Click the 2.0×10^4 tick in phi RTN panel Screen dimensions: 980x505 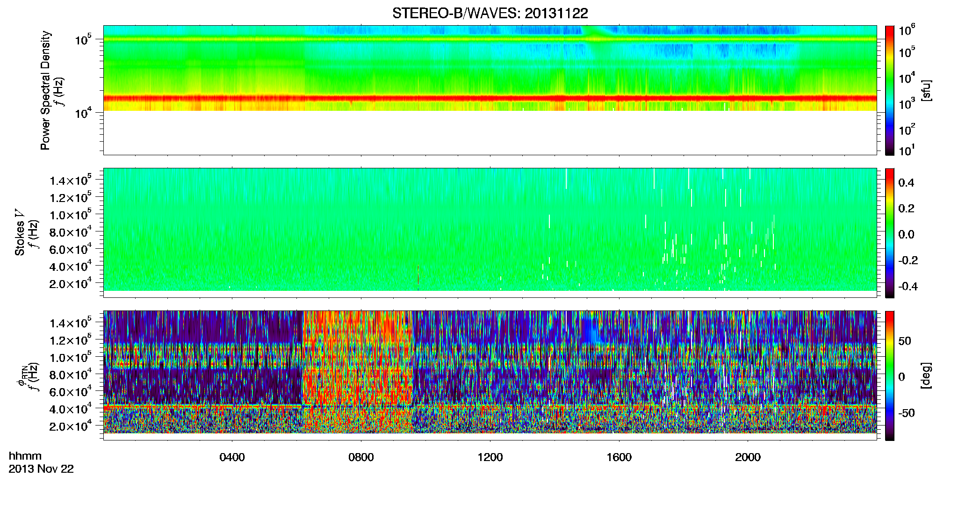click(71, 426)
